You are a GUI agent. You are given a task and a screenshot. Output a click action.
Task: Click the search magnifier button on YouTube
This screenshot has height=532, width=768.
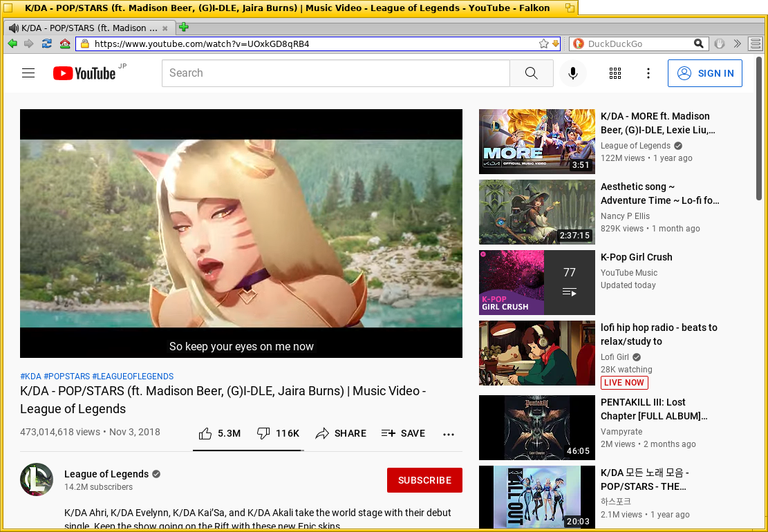531,73
